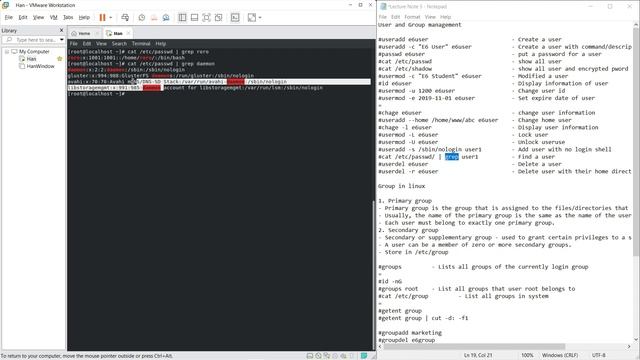Image resolution: width=640 pixels, height=360 pixels.
Task: Collapse the My Computer tree node
Action: tap(7, 51)
